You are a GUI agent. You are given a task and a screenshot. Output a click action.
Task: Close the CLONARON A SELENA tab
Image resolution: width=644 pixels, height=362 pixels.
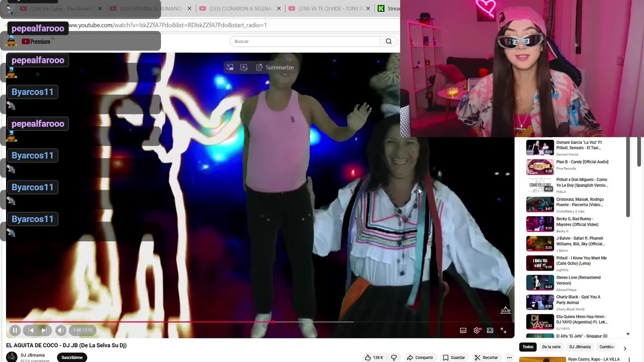click(279, 9)
